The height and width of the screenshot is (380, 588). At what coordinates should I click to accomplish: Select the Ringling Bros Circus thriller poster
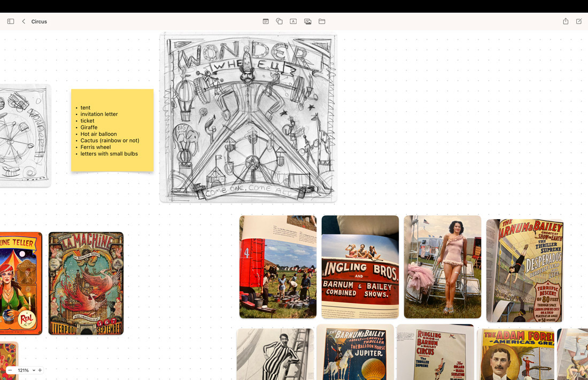coord(435,352)
